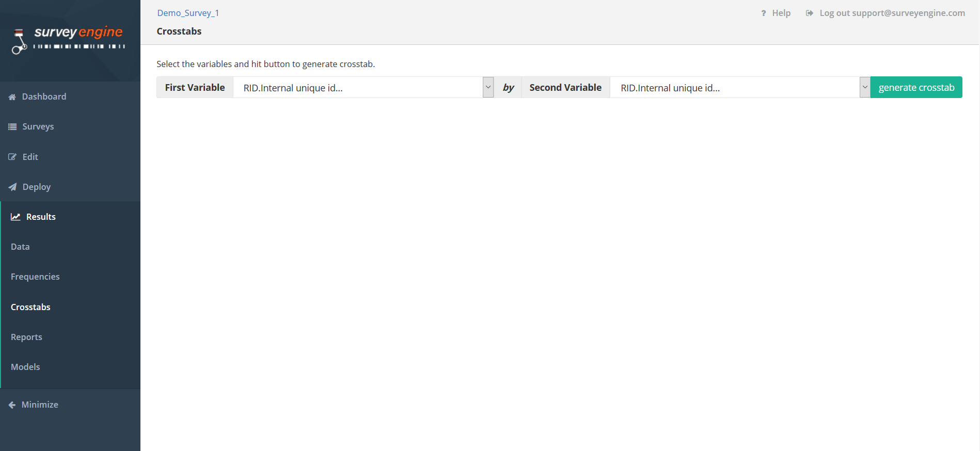The height and width of the screenshot is (451, 980).
Task: Open the Demo_Survey_1 breadcrumb link
Action: [188, 13]
